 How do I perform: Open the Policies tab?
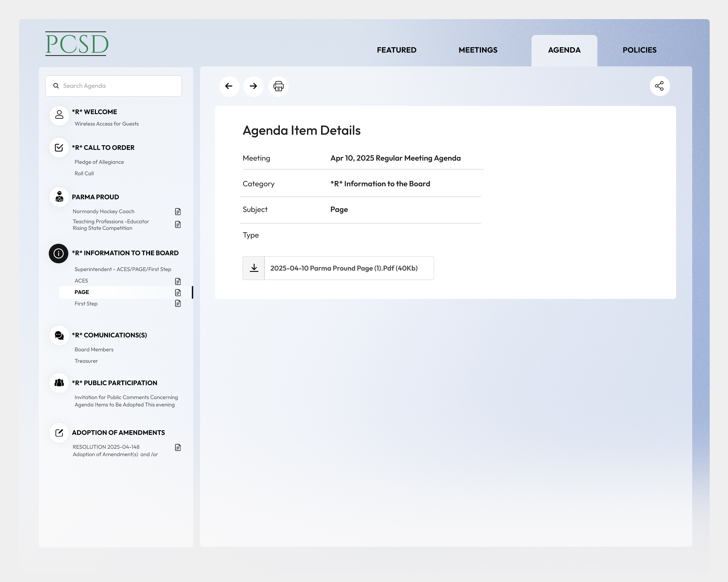pos(639,50)
